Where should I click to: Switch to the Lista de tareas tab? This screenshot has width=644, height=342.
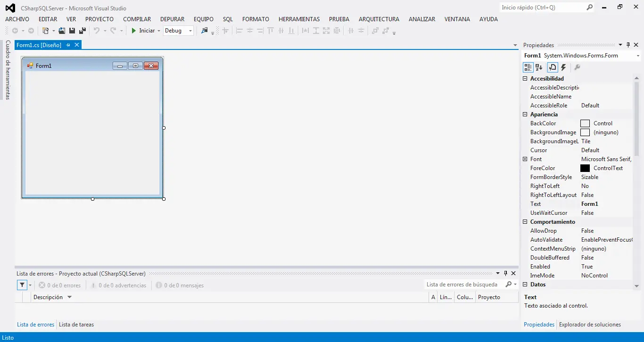[76, 325]
